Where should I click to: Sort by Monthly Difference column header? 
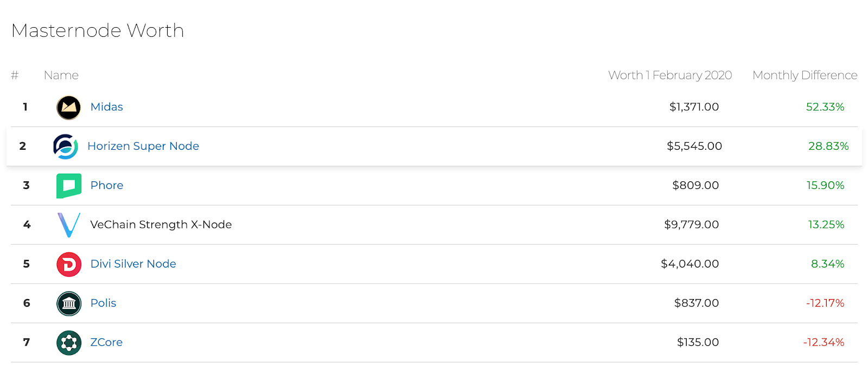coord(805,75)
